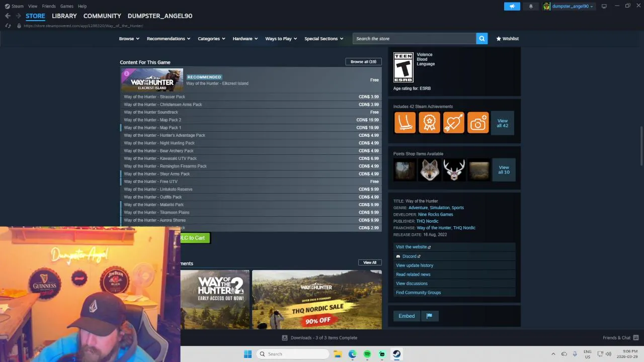Click View all 10 Points Shop items

click(504, 170)
